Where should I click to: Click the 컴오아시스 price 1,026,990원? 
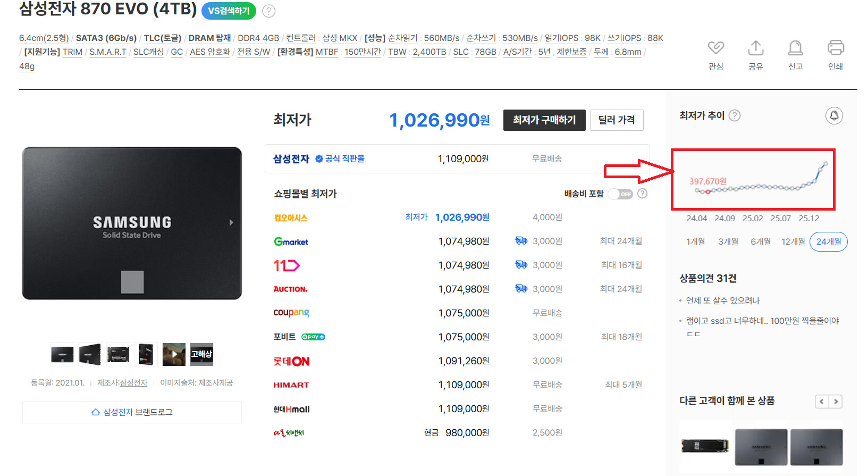[462, 218]
